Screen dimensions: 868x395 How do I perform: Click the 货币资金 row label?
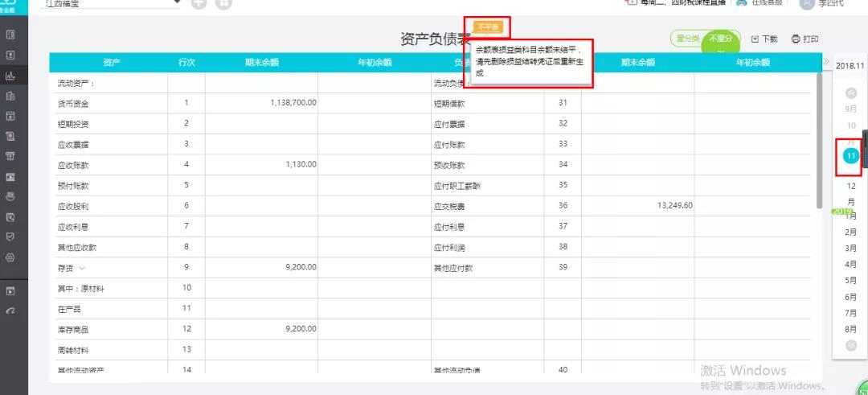(73, 104)
